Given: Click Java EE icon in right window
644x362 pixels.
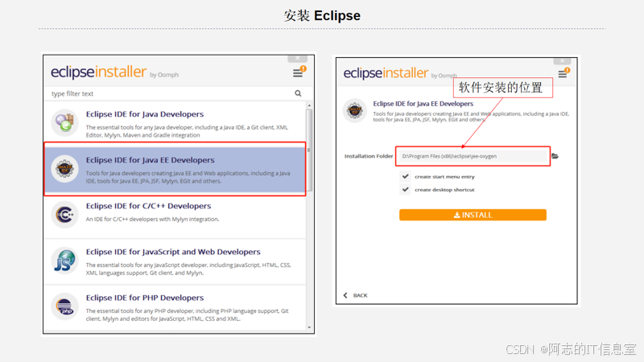Looking at the screenshot, I should 354,110.
